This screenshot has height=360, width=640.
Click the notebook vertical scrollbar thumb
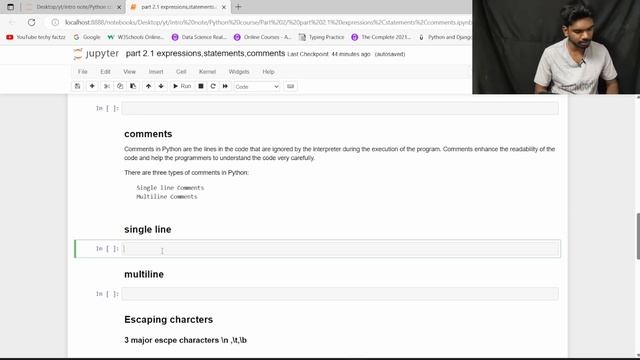pos(638,236)
